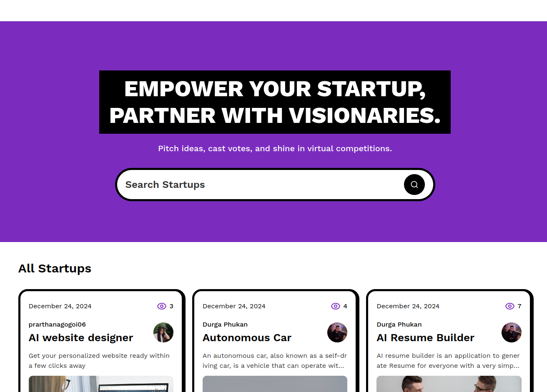The height and width of the screenshot is (392, 547).
Task: Click the AI website designer card image
Action: (x=101, y=384)
